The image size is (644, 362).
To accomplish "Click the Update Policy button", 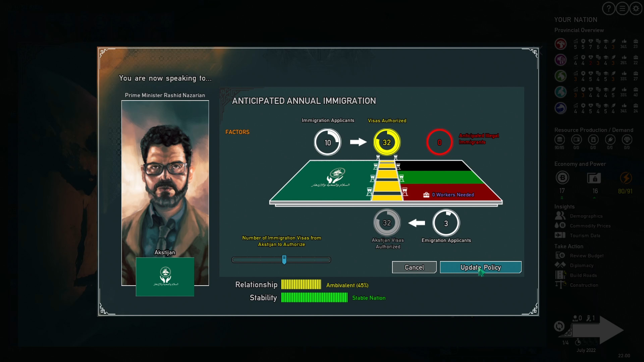I will pyautogui.click(x=480, y=267).
